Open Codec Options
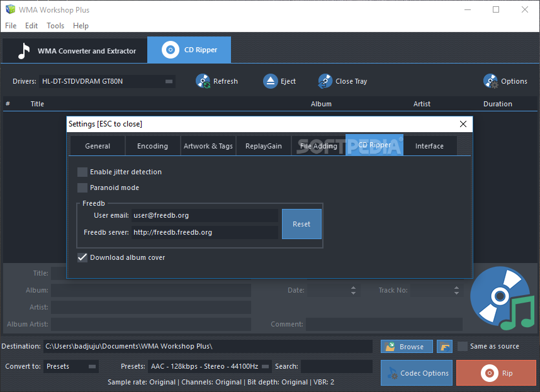This screenshot has width=540, height=392. 417,372
